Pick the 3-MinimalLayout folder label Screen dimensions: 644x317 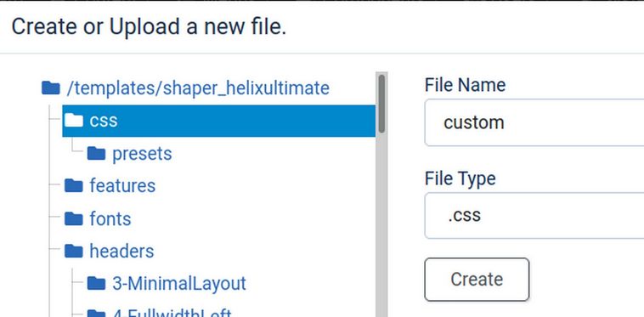click(179, 283)
